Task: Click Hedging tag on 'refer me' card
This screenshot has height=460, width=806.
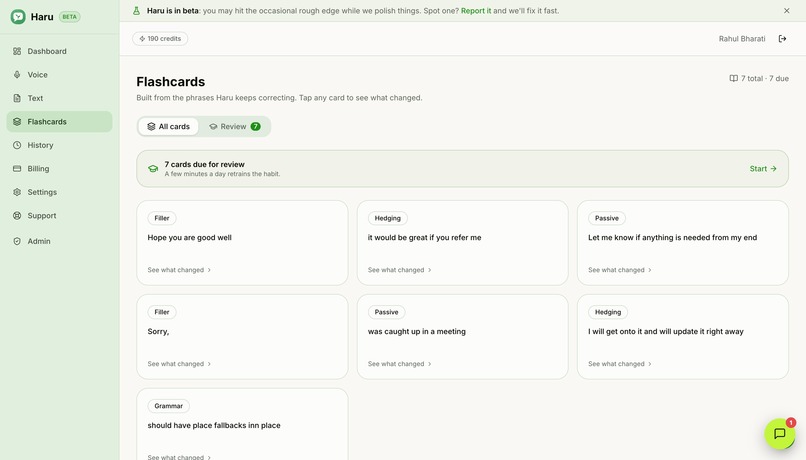Action: (x=388, y=218)
